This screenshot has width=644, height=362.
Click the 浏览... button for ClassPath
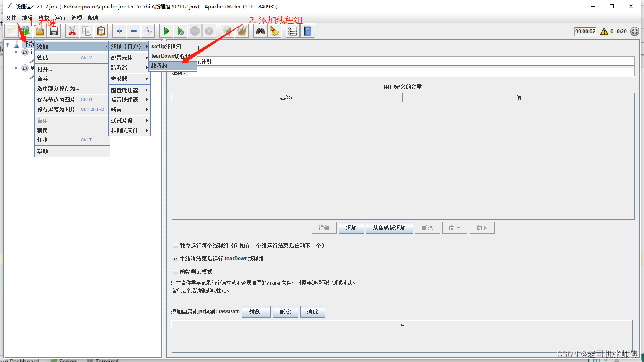[x=257, y=312]
